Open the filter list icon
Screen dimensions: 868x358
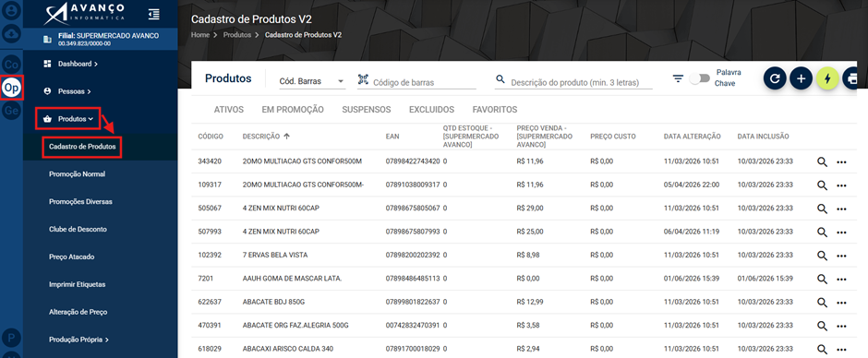(x=678, y=78)
